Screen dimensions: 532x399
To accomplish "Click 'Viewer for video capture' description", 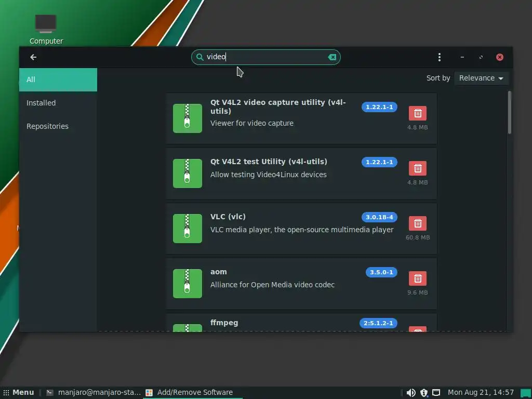I will point(252,123).
